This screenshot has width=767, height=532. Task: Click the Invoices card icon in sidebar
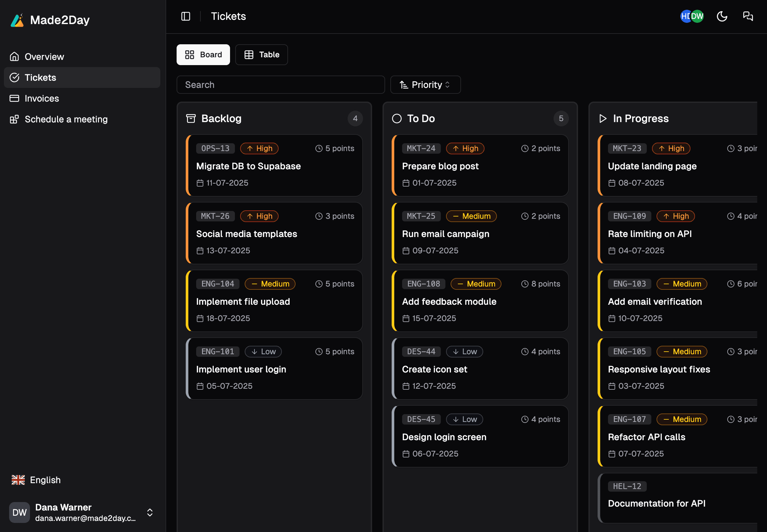click(x=15, y=98)
